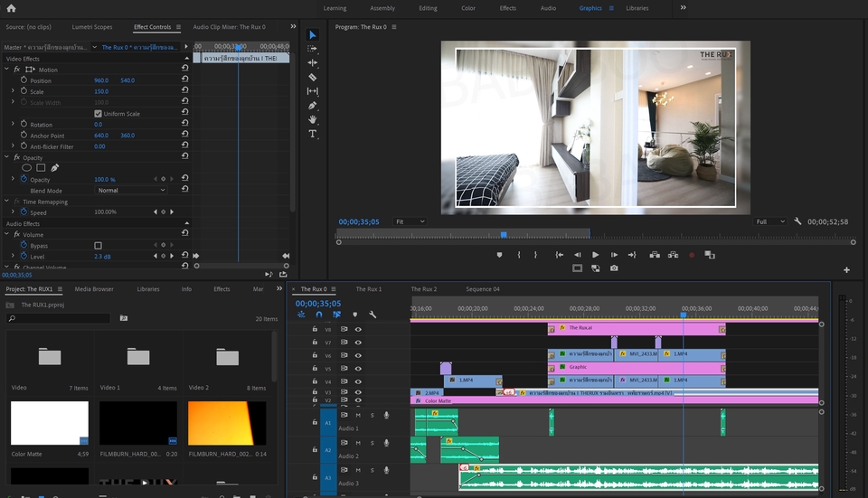Select the Track Select Forward tool
The width and height of the screenshot is (868, 498).
pos(312,49)
